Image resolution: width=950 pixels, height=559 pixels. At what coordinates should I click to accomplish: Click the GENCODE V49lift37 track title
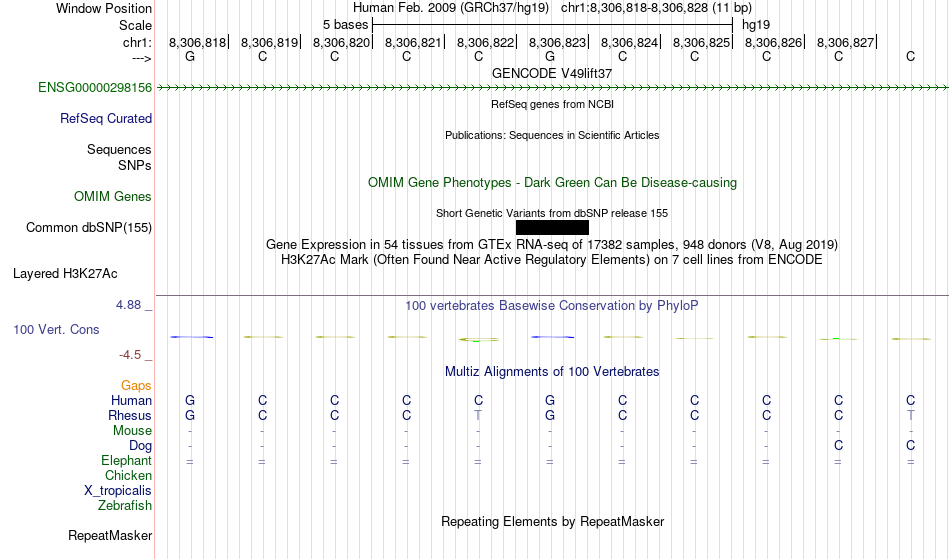pyautogui.click(x=552, y=73)
